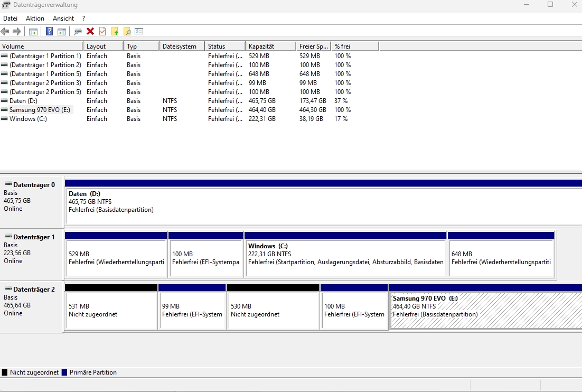Select 99 MB EFI partition on Datenträger 2
Viewport: 582px width, 392px height.
tap(192, 306)
